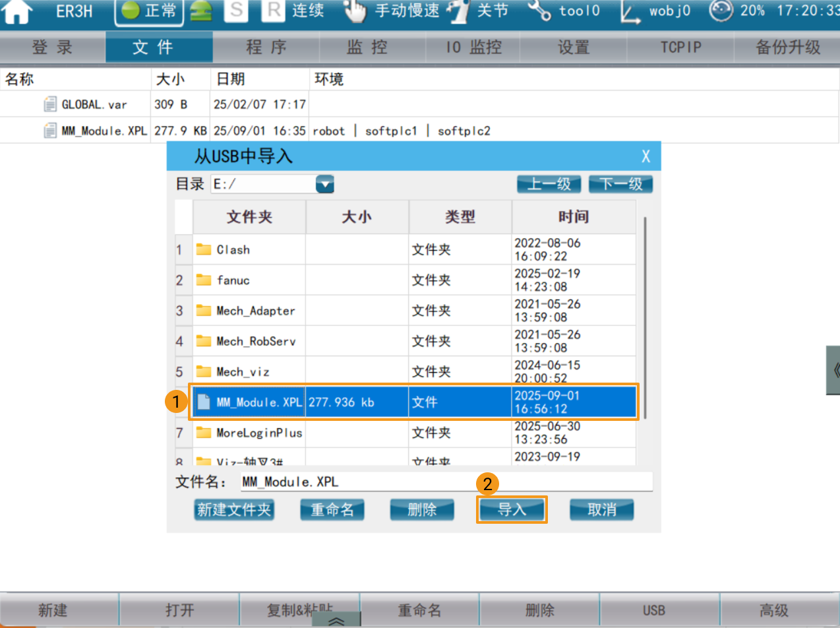Open the 登录 tab
840x628 pixels.
53,47
